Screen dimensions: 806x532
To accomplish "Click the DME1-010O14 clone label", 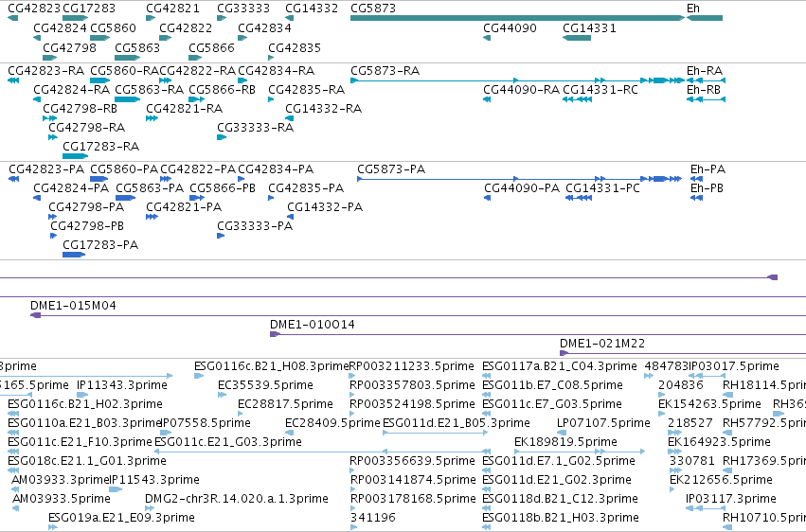I will tap(312, 325).
